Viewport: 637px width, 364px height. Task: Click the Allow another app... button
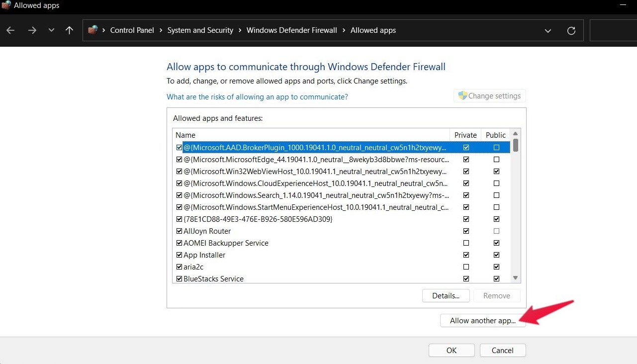[x=483, y=321]
